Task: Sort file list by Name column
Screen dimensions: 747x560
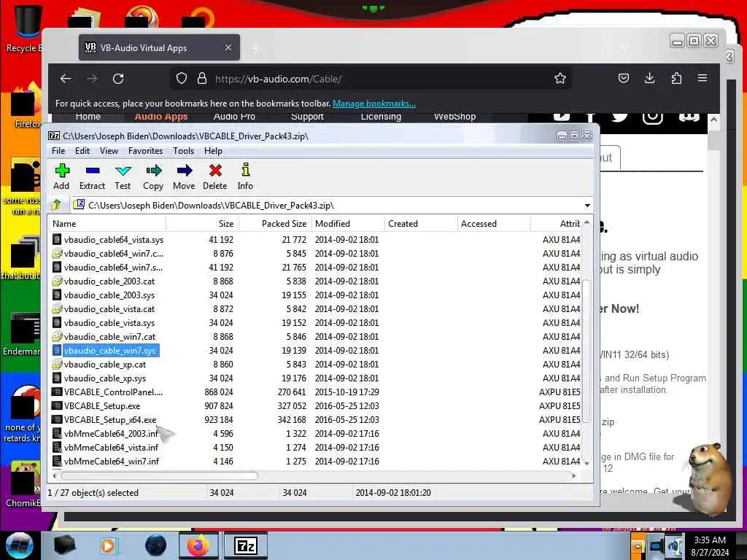Action: tap(107, 224)
